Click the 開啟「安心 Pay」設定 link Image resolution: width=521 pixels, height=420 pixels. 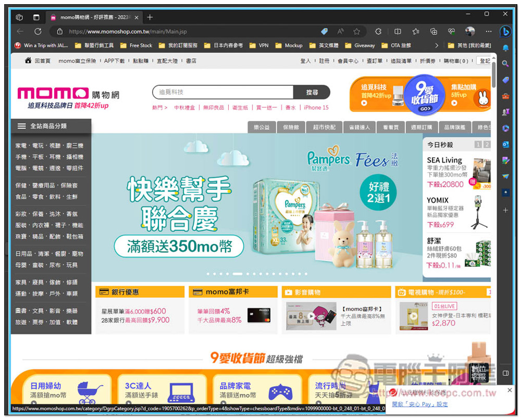coord(419,404)
